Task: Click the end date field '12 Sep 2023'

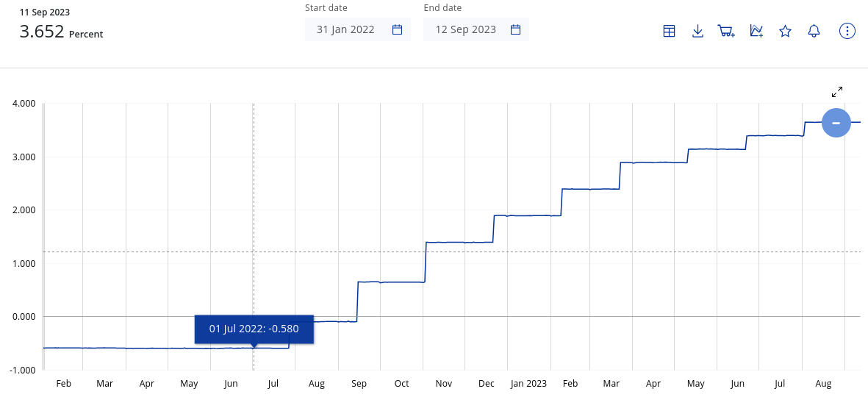Action: pos(465,29)
